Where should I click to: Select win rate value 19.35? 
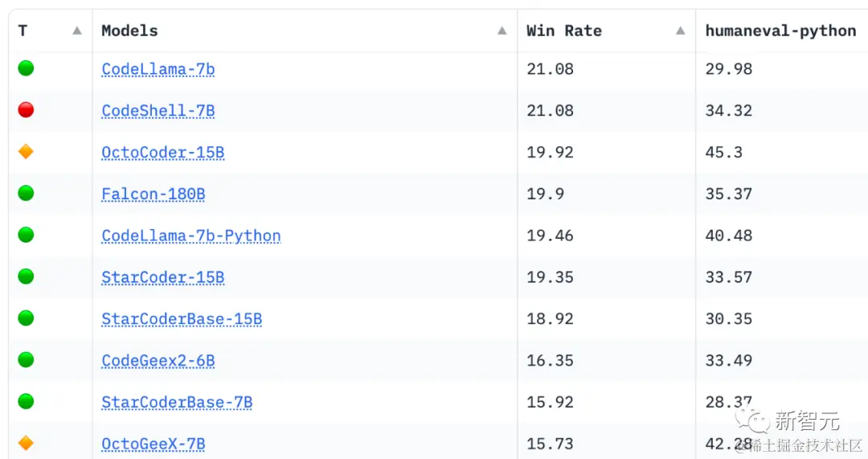pyautogui.click(x=551, y=277)
